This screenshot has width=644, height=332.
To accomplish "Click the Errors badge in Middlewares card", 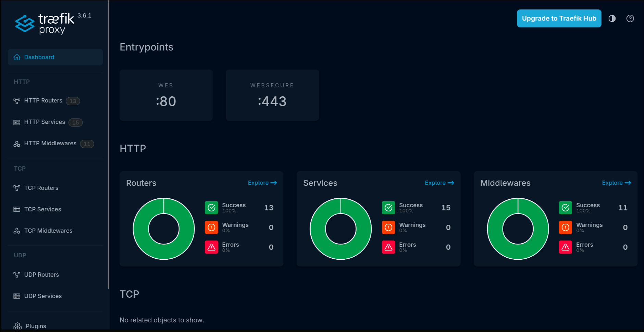I will pos(566,247).
